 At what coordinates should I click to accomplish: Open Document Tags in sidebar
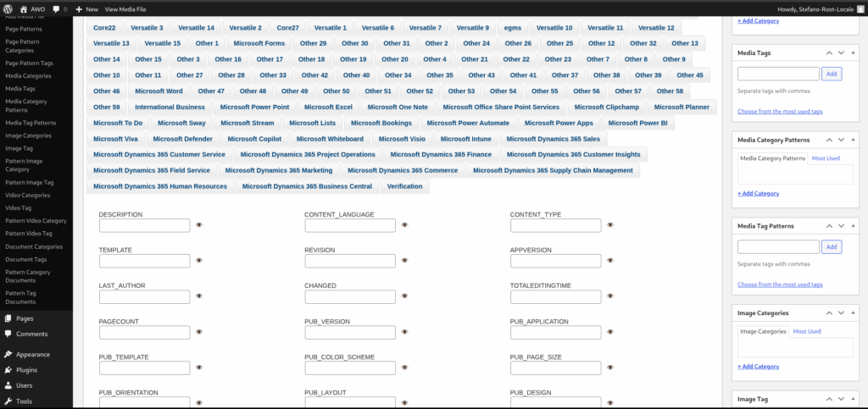coord(26,259)
